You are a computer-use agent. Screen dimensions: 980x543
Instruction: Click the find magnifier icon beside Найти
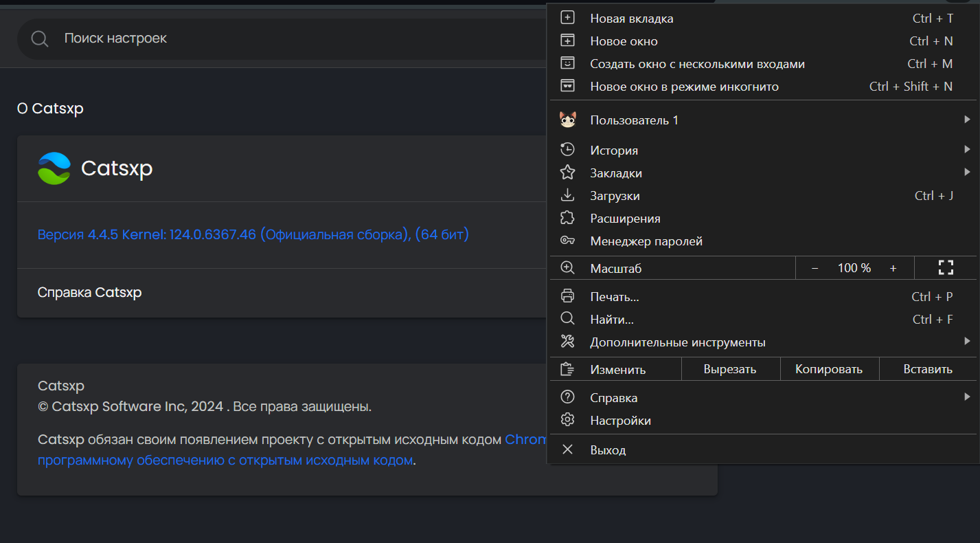point(567,319)
